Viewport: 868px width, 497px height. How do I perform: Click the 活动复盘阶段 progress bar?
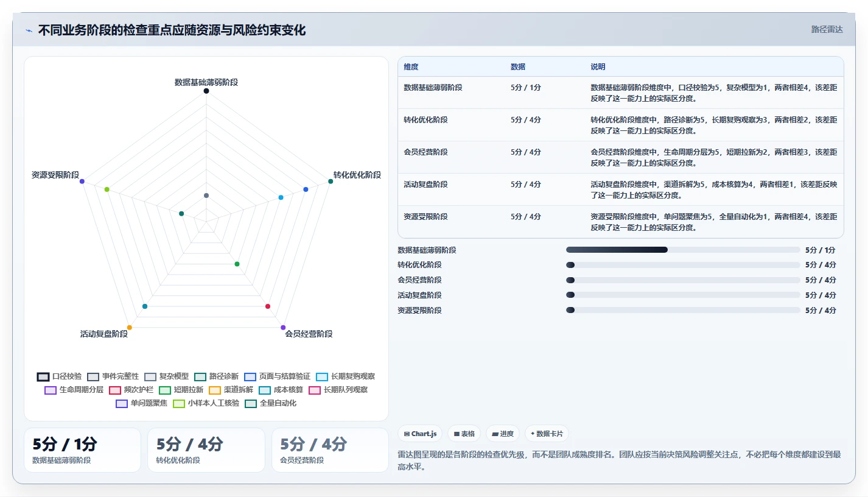coord(683,295)
